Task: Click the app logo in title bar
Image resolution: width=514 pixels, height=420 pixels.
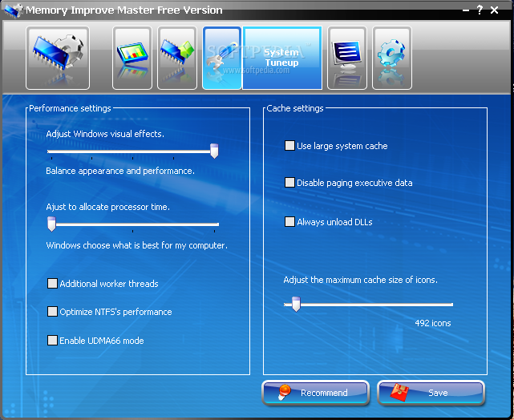Action: coord(14,10)
